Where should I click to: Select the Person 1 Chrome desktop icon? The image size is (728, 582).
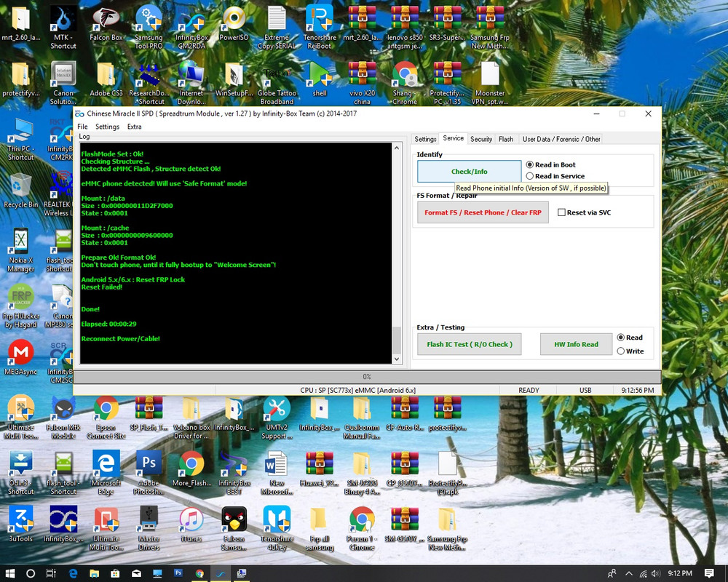point(362,528)
